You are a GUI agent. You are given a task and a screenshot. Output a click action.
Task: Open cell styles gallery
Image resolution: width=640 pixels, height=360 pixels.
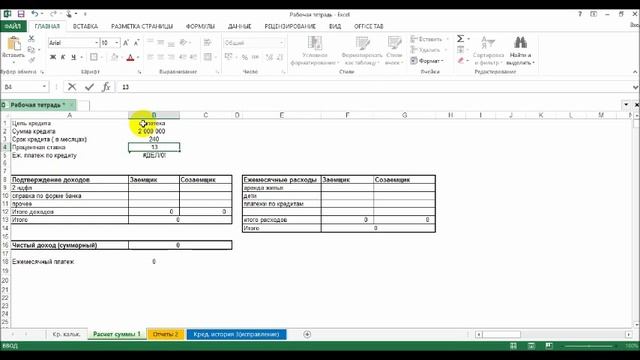click(394, 51)
